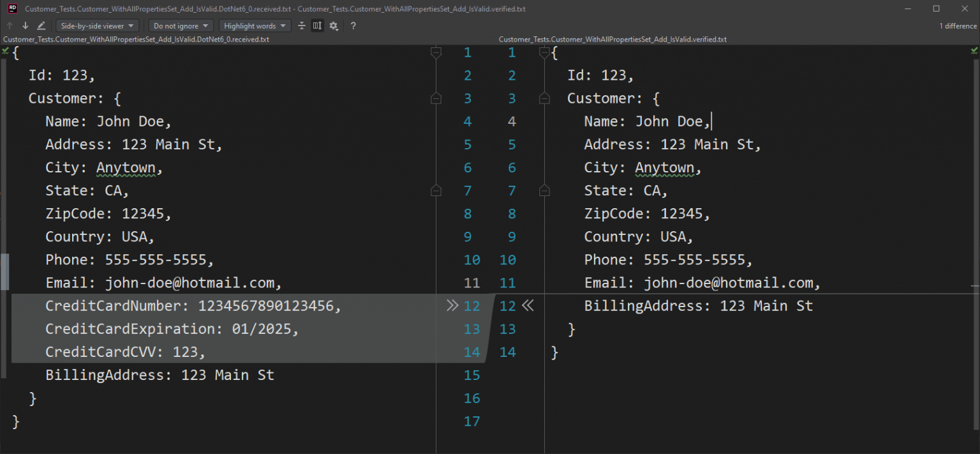The height and width of the screenshot is (454, 980).
Task: Revert the change using the << chevron
Action: coord(529,306)
